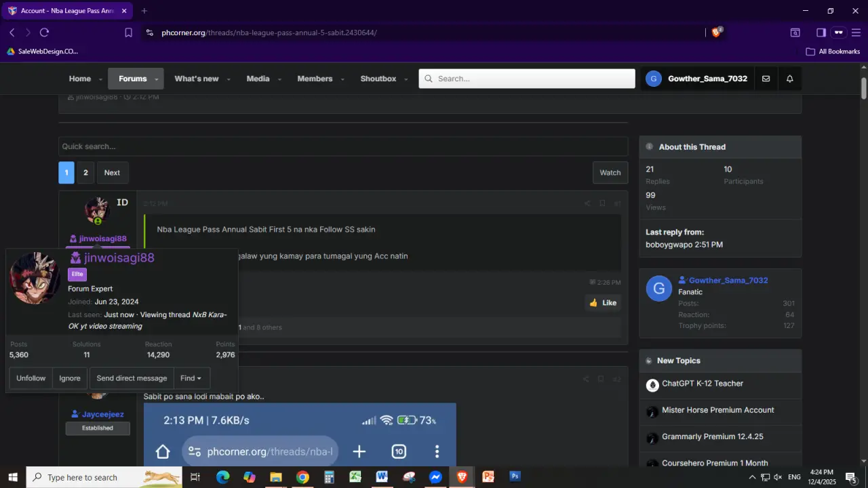
Task: Open Task View on the taskbar
Action: tap(195, 477)
